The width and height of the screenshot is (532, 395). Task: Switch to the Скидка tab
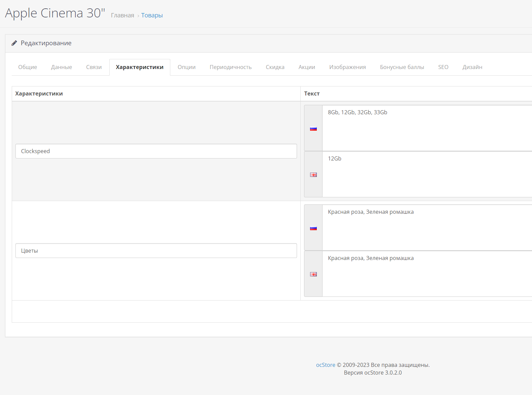click(x=275, y=67)
